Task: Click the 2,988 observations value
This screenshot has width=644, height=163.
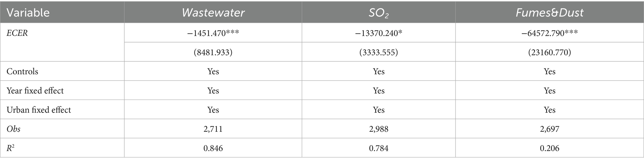Action: pyautogui.click(x=379, y=129)
